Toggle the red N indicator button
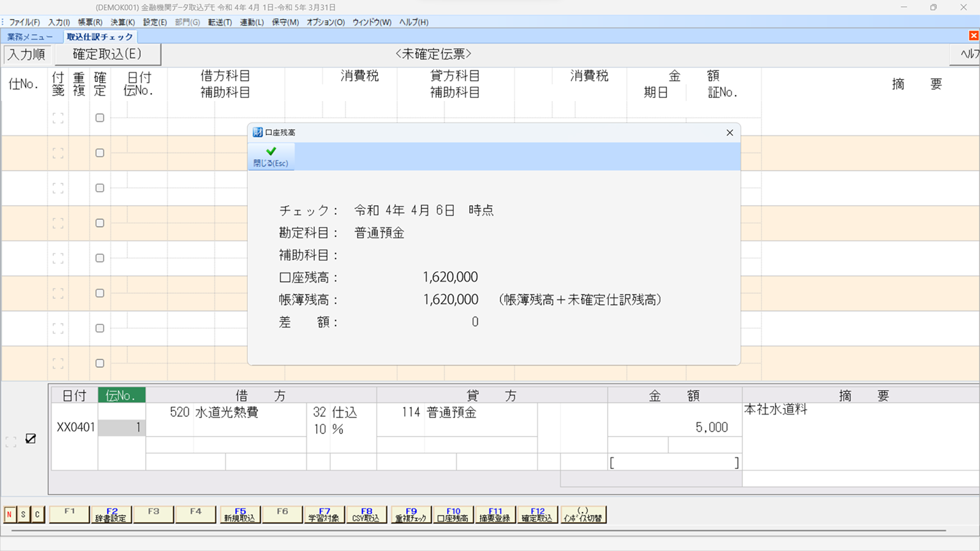The height and width of the screenshot is (551, 980). pos(9,515)
